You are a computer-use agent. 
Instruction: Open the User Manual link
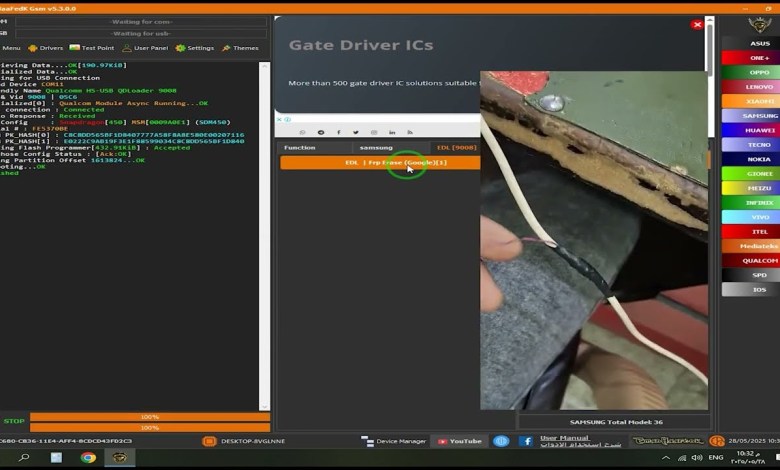click(565, 438)
